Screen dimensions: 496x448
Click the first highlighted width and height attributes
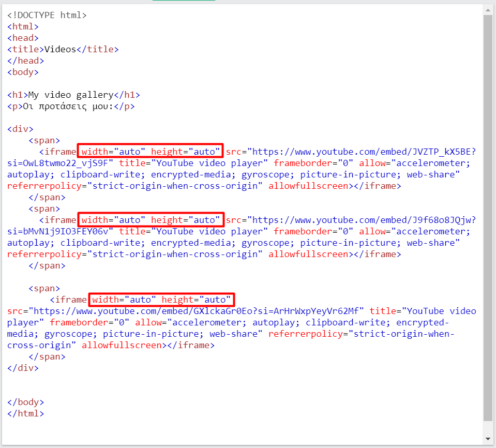(x=150, y=152)
